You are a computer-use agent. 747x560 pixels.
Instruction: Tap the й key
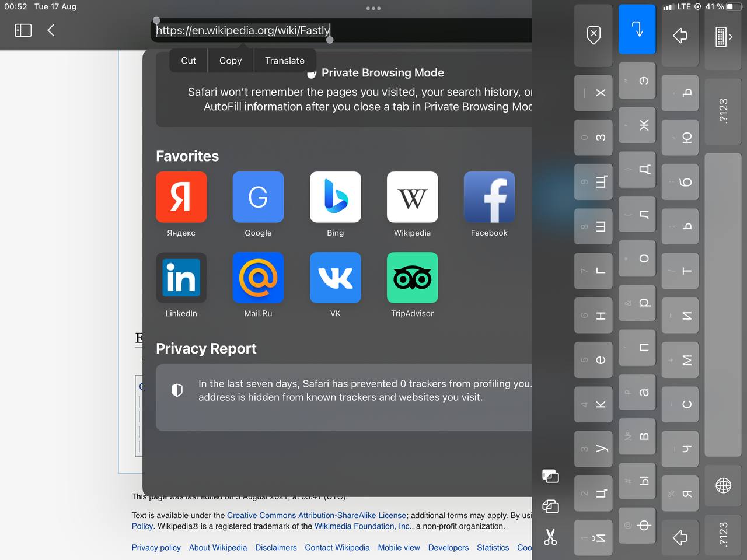coord(594,537)
